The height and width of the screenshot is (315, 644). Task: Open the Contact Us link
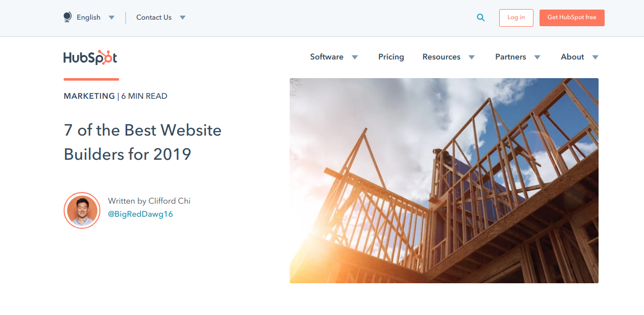(154, 17)
